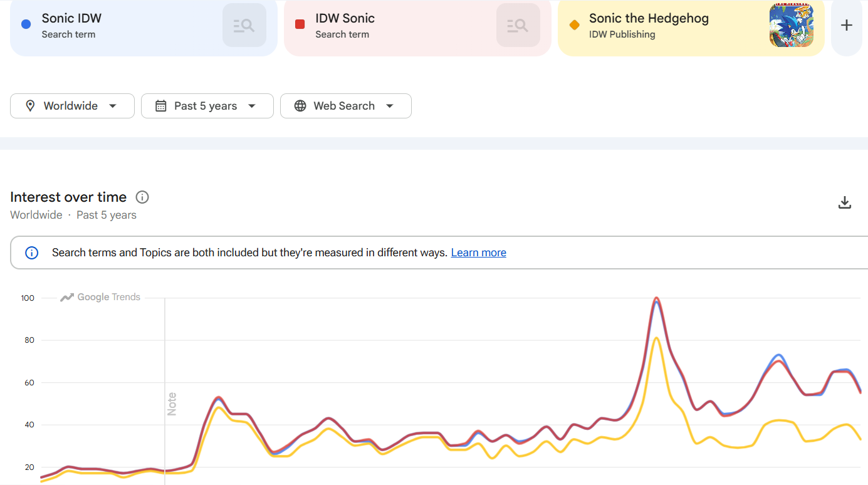This screenshot has height=485, width=868.
Task: Open the Web Search type dropdown
Action: (x=346, y=106)
